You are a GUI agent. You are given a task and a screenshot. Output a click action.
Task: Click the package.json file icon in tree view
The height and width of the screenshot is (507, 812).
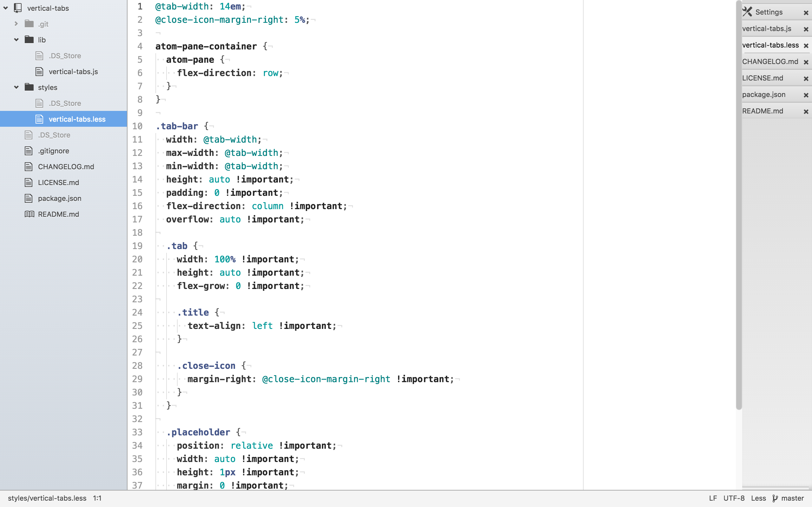click(29, 198)
